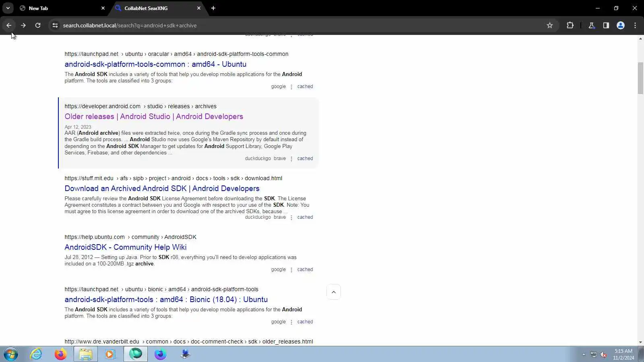The width and height of the screenshot is (644, 362).
Task: View cached copy of android-sdk-platform-tools-common result
Action: pos(305,86)
